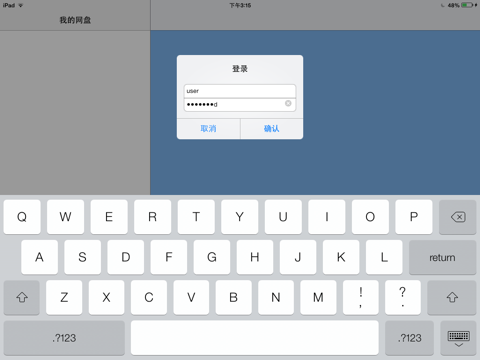The width and height of the screenshot is (480, 360).
Task: Tap the return key
Action: [442, 257]
